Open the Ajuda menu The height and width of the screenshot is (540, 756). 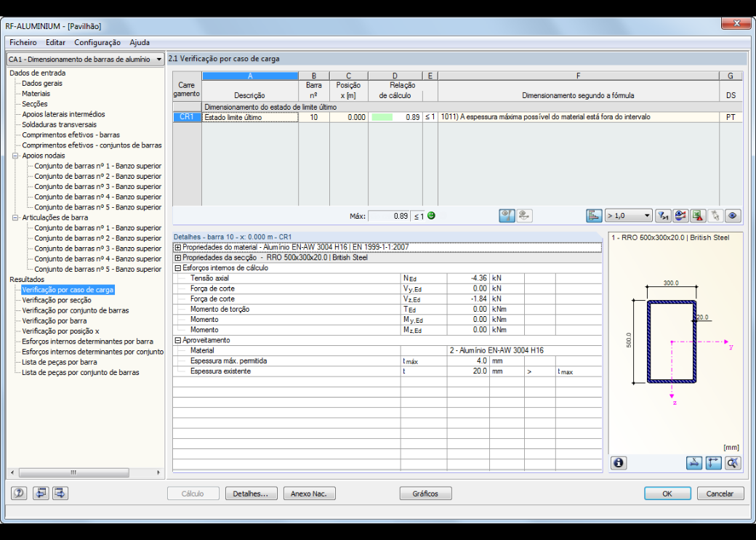click(140, 42)
